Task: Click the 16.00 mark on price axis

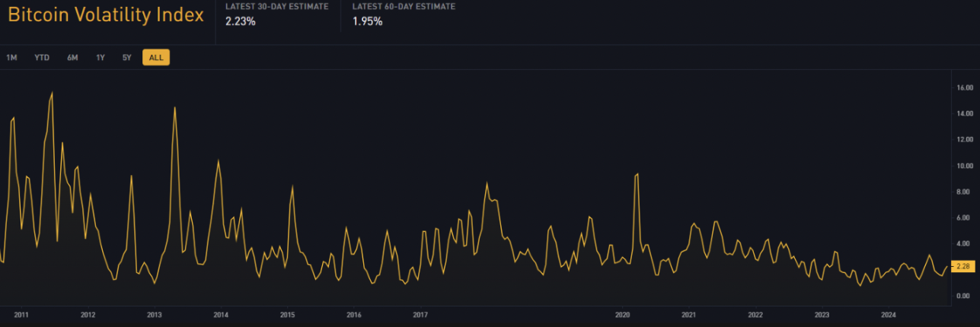Action: 962,87
